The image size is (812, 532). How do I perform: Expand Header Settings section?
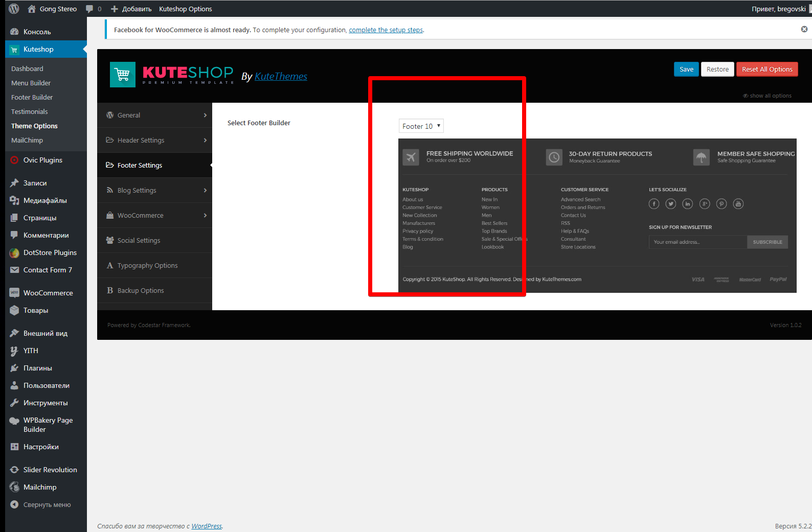pos(154,141)
